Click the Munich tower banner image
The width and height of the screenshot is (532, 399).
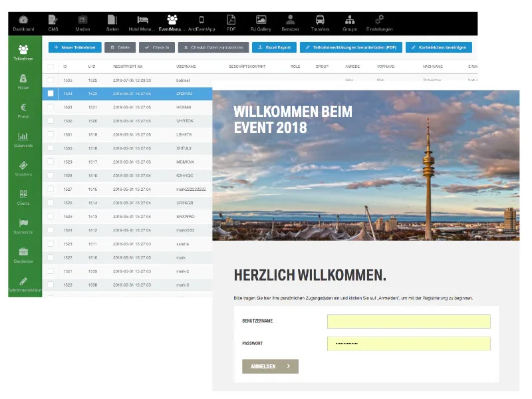366,165
